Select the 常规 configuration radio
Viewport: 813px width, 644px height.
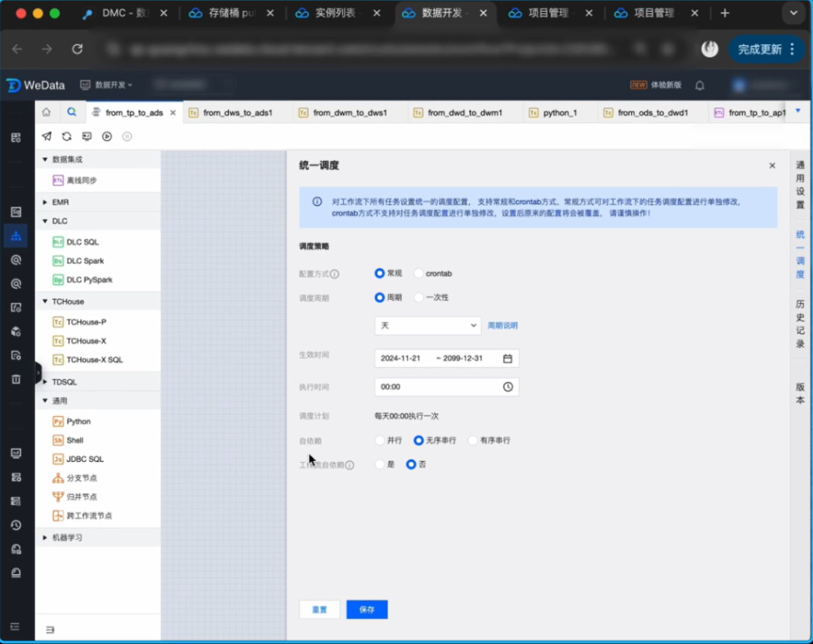379,273
